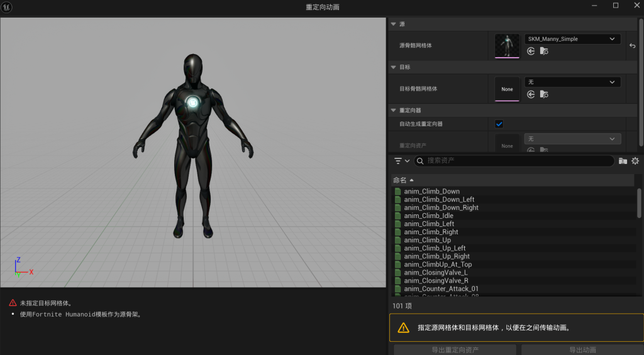The image size is (644, 355).
Task: Collapse the 目标 section
Action: click(394, 67)
